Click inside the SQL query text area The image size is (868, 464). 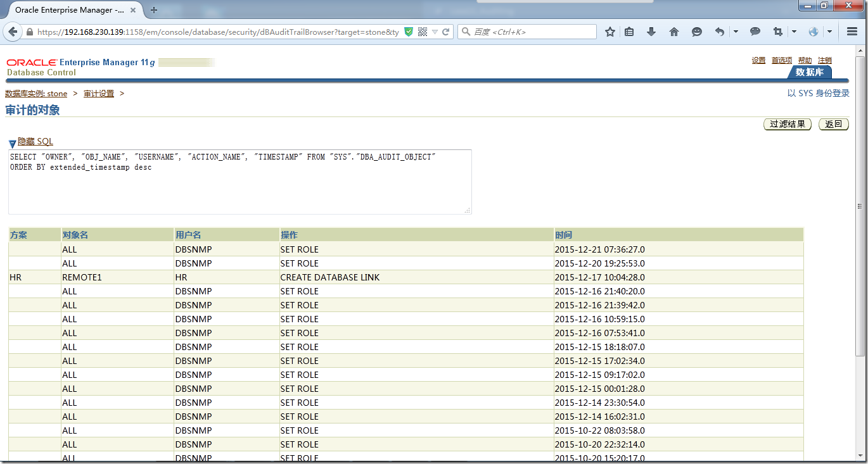pos(239,182)
